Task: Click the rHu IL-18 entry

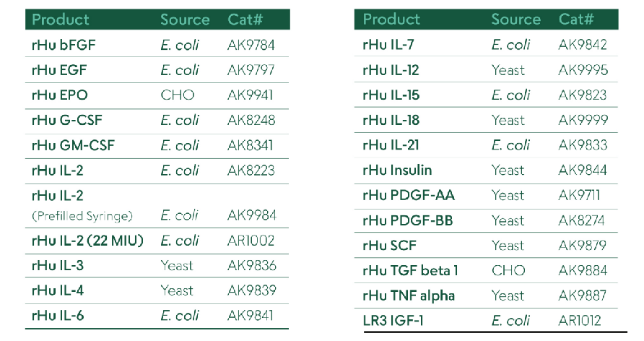Action: point(391,120)
